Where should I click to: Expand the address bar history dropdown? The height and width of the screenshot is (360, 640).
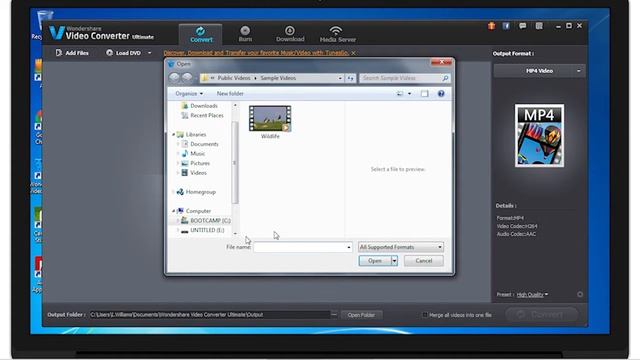click(340, 78)
